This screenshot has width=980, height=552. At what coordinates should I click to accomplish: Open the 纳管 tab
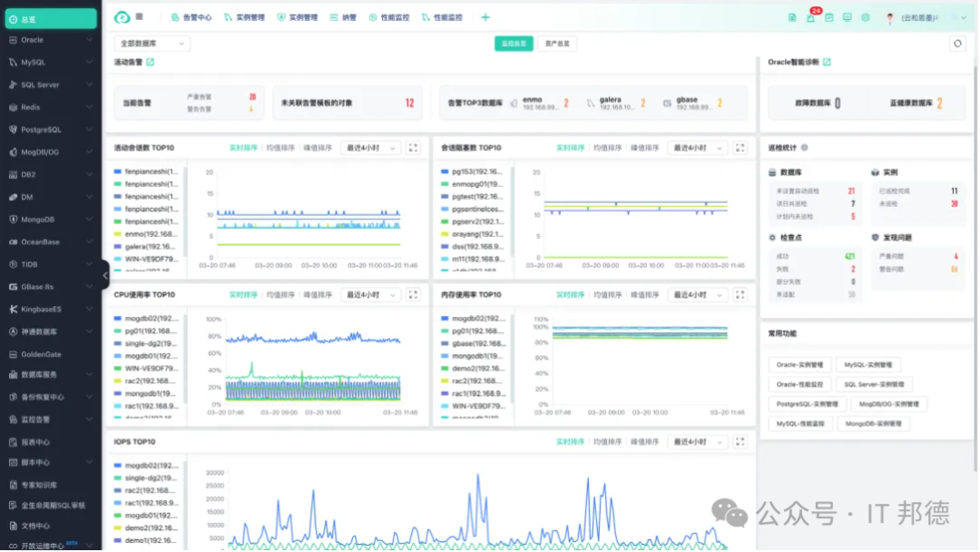click(343, 17)
